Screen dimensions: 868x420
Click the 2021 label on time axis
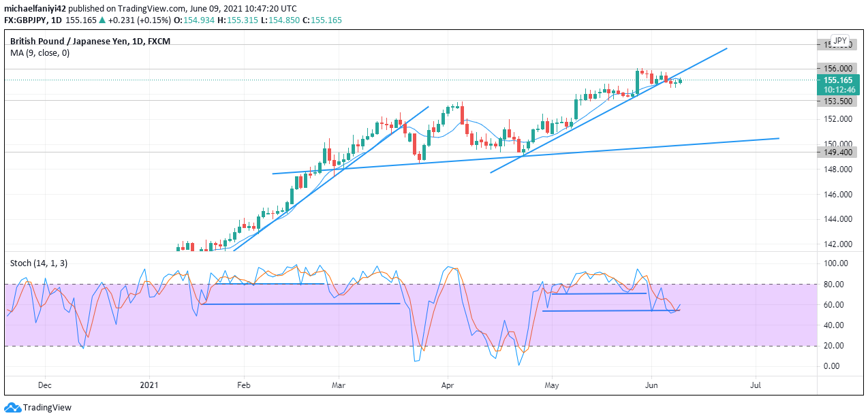click(x=149, y=385)
